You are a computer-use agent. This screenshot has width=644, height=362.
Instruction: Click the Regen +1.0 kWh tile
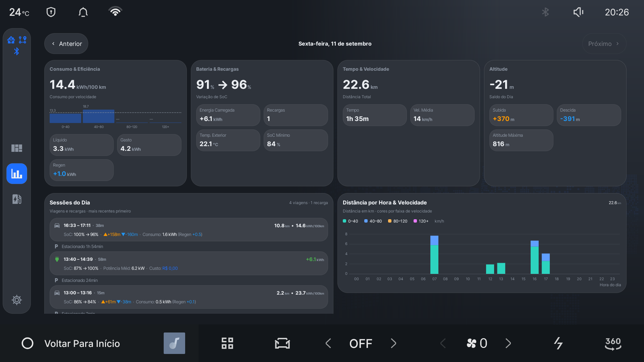click(82, 170)
